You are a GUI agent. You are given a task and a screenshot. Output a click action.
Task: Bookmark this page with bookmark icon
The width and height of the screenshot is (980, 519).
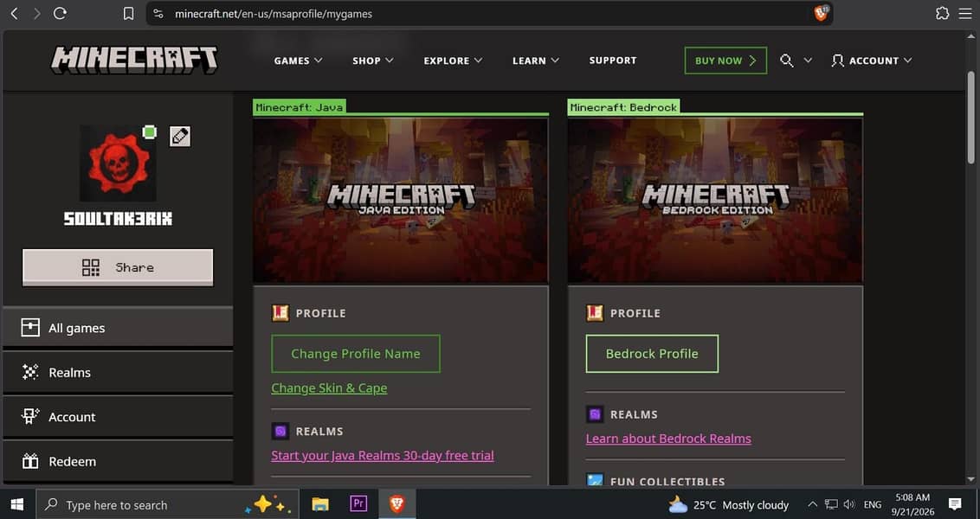[x=128, y=13]
